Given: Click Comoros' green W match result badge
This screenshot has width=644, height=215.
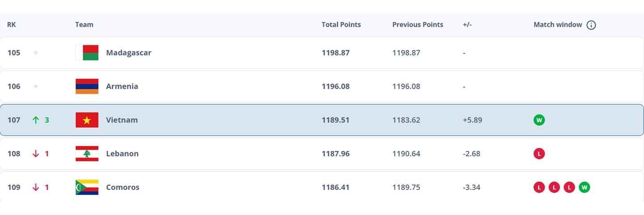Looking at the screenshot, I should (x=584, y=187).
